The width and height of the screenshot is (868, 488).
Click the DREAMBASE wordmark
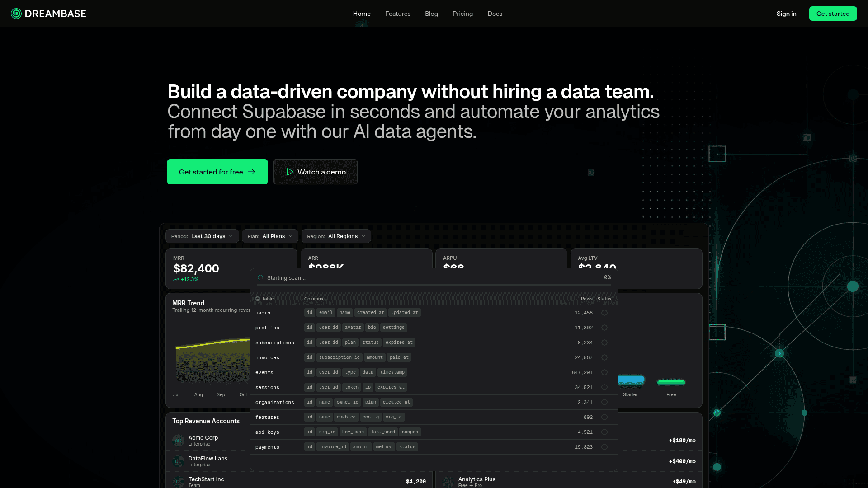click(x=56, y=14)
